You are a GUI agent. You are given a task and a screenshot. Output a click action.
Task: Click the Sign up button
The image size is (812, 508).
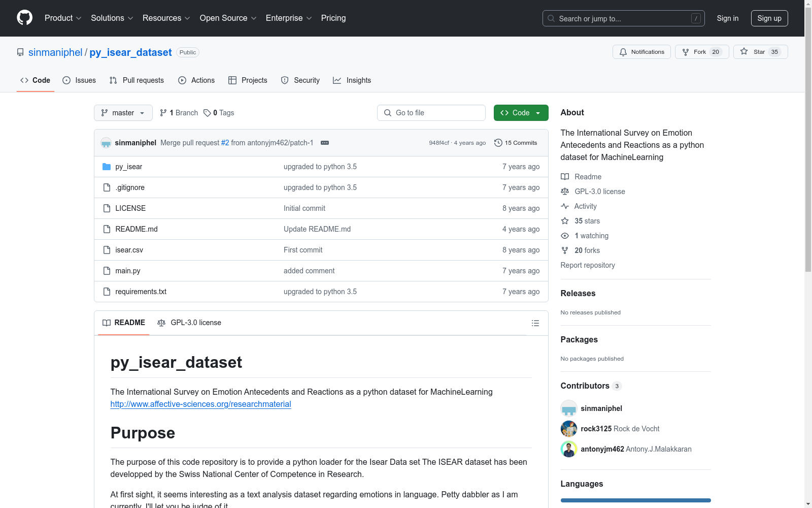pos(769,18)
